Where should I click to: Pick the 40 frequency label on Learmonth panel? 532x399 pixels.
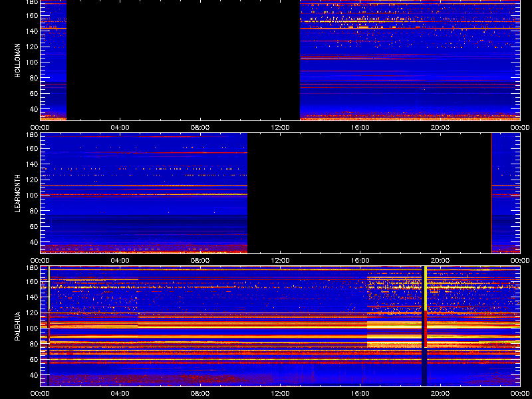[33, 242]
